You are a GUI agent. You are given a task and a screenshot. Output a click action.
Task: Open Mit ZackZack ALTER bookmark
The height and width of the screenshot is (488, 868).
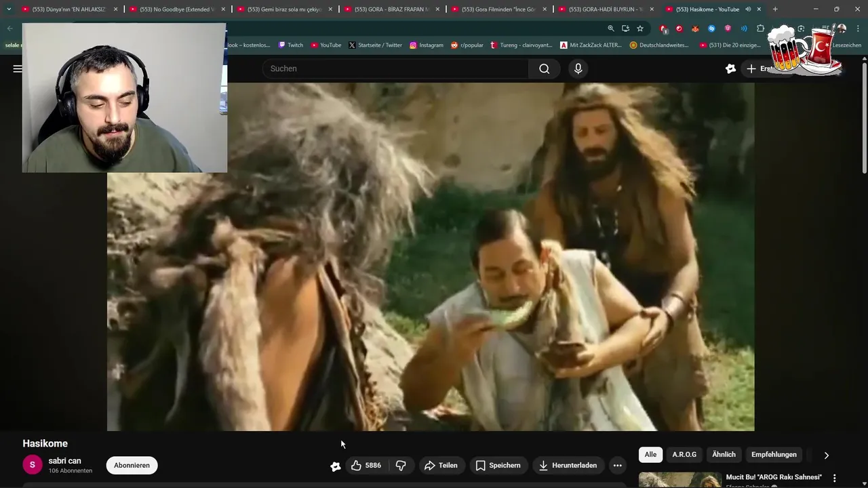(x=591, y=45)
